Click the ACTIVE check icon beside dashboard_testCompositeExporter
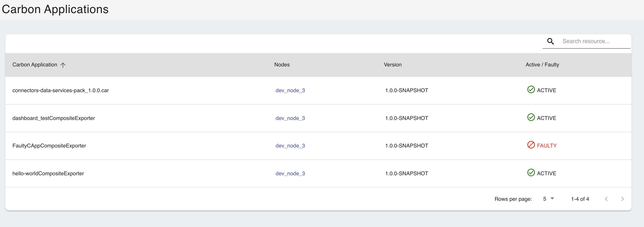Image resolution: width=644 pixels, height=227 pixels. pos(531,117)
